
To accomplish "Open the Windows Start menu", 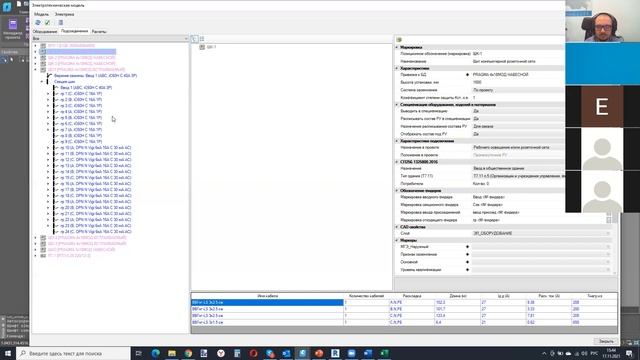I will (x=8, y=353).
